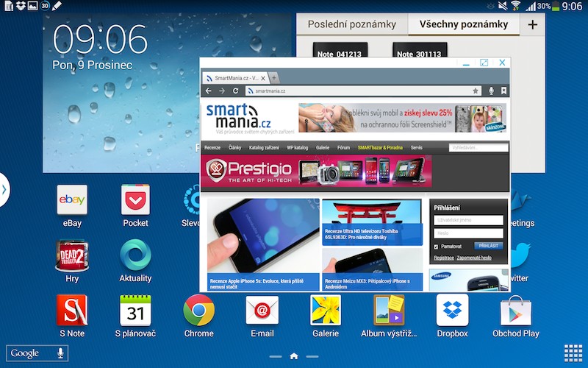
Task: Click the Vyhledávání search field
Action: click(478, 148)
